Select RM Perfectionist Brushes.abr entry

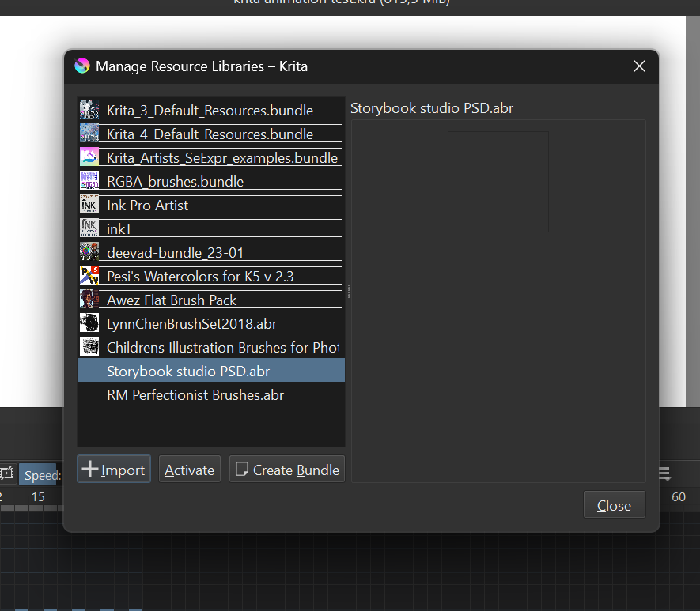[x=210, y=394]
